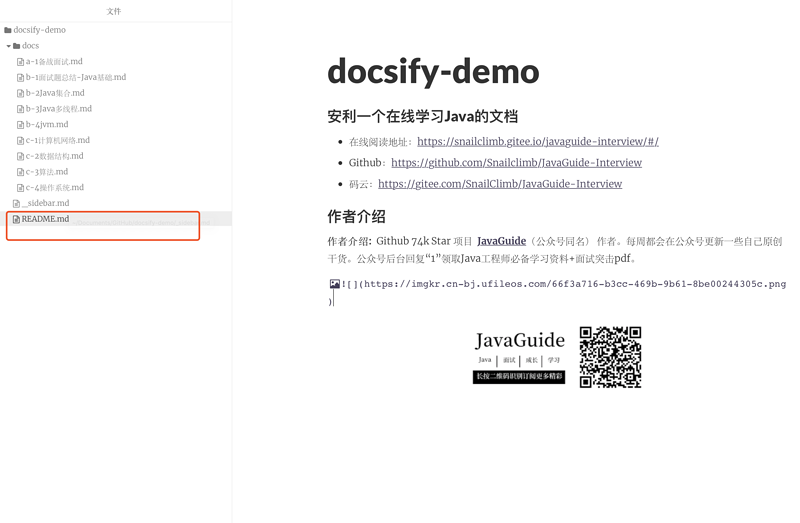
Task: Click heading 安利一个在线学习Java的文档
Action: click(x=422, y=117)
